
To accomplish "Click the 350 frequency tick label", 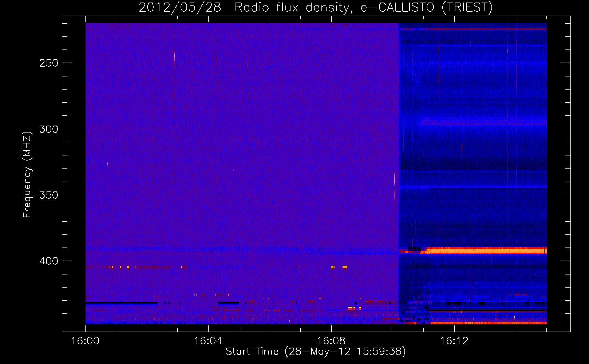I will pos(49,195).
